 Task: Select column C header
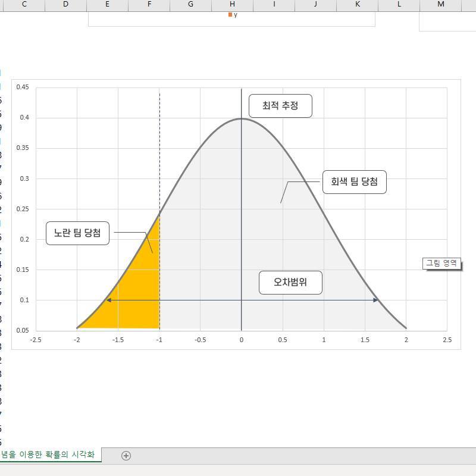pos(24,5)
